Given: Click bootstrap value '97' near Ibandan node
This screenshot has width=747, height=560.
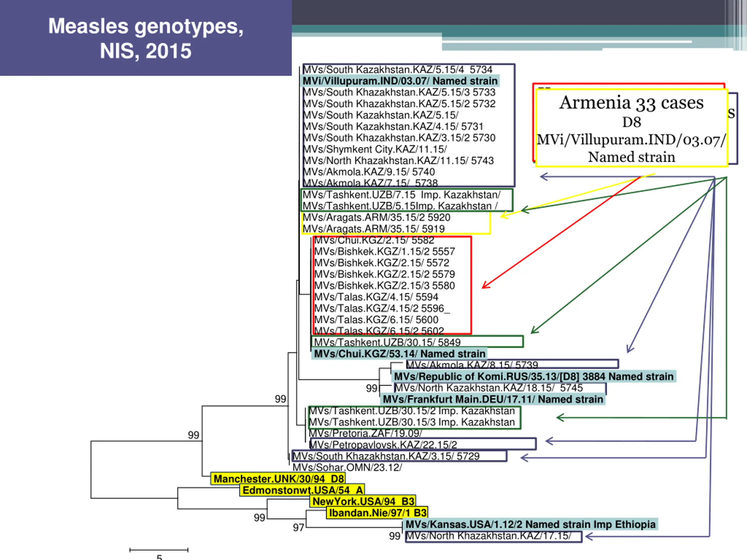Looking at the screenshot, I should coord(299,528).
